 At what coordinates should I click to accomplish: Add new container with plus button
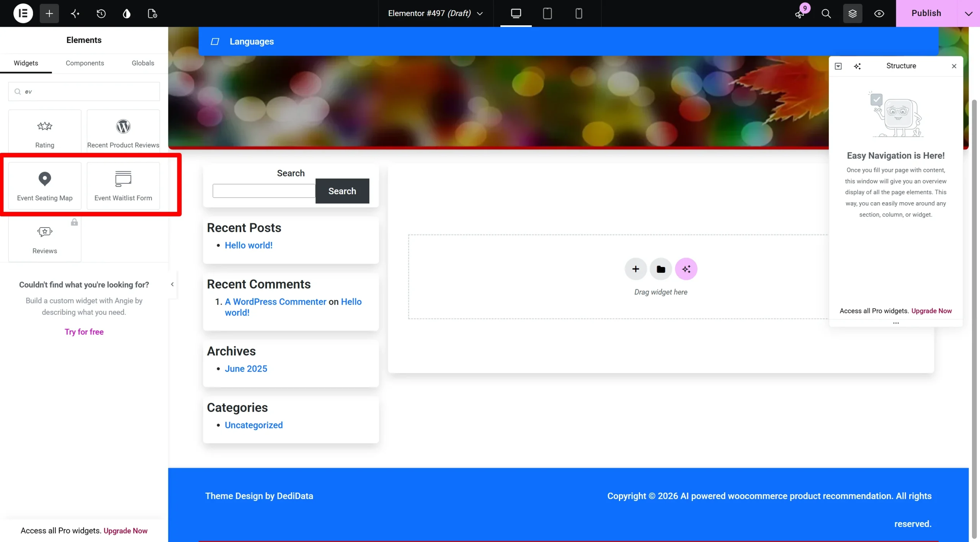[x=635, y=269]
